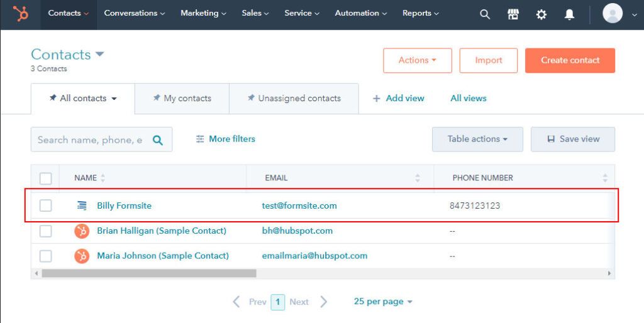The height and width of the screenshot is (323, 644).
Task: Click the form icon beside Billy Formsite
Action: 82,205
